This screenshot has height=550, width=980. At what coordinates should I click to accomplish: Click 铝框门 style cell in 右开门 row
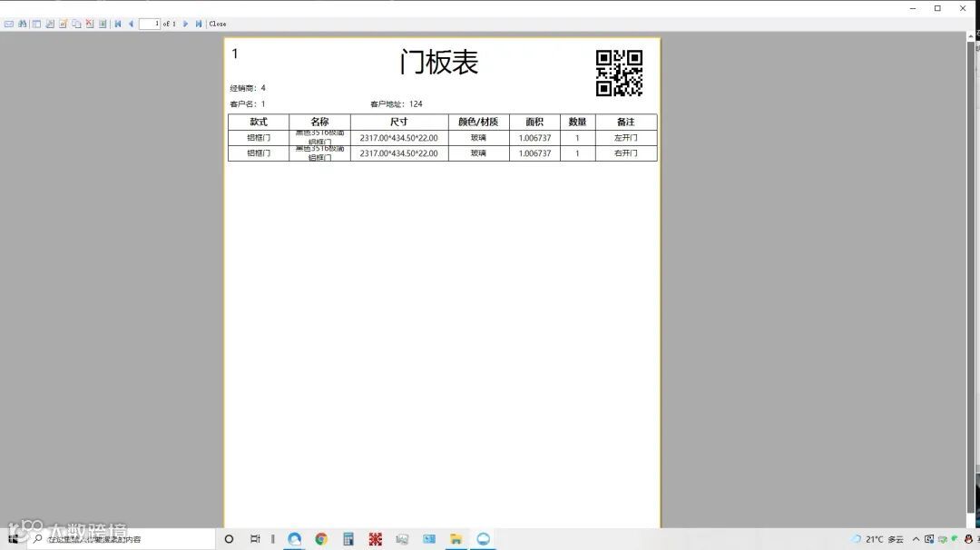258,153
